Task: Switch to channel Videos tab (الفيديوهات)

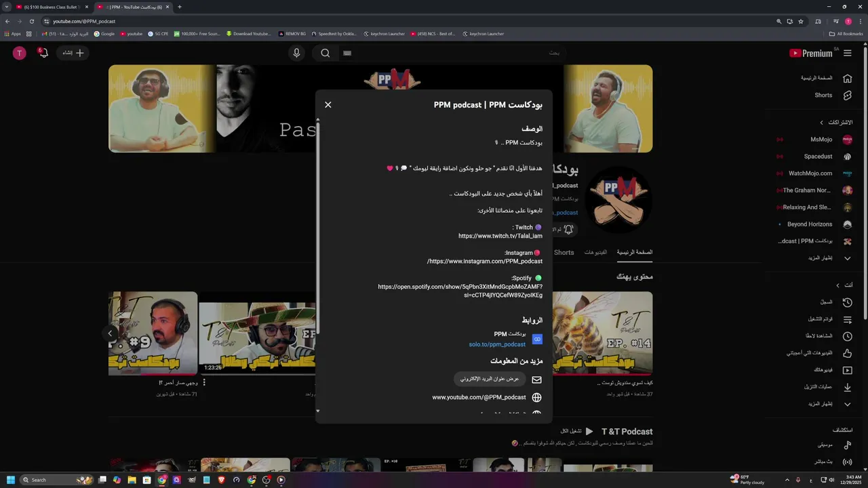Action: coord(595,252)
